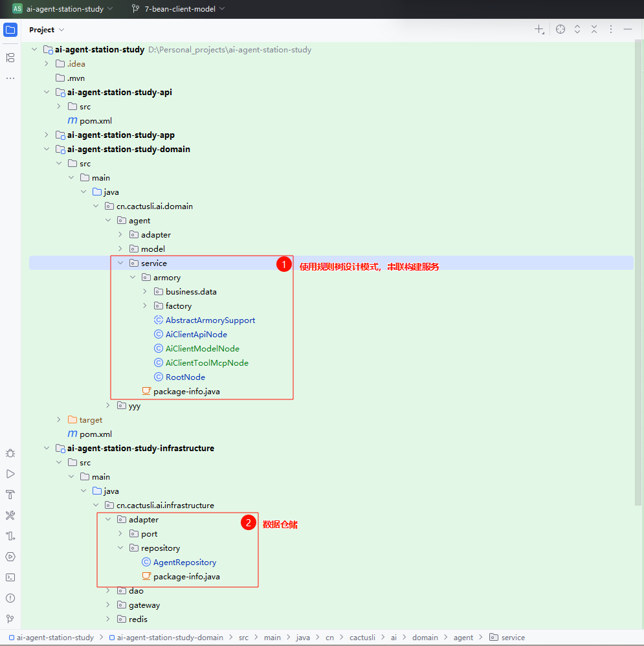This screenshot has width=644, height=646.
Task: Click Expand All icon in Project panel
Action: 577,30
